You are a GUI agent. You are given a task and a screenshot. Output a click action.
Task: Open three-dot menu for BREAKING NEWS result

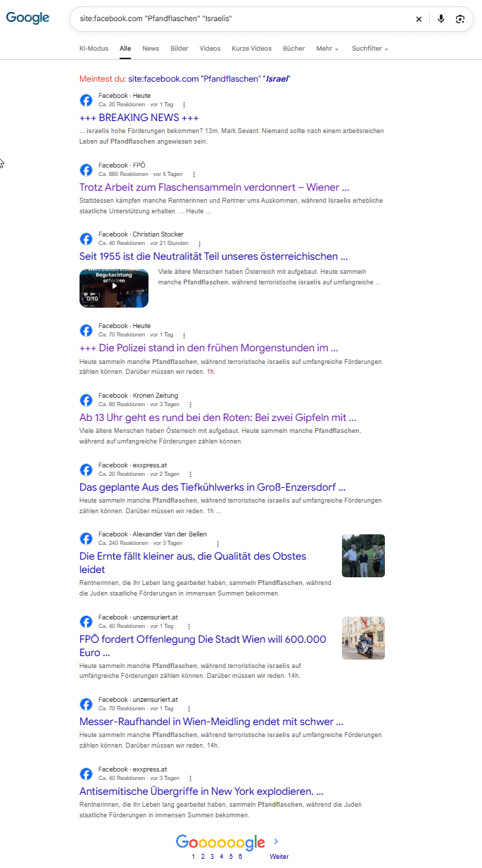point(184,104)
